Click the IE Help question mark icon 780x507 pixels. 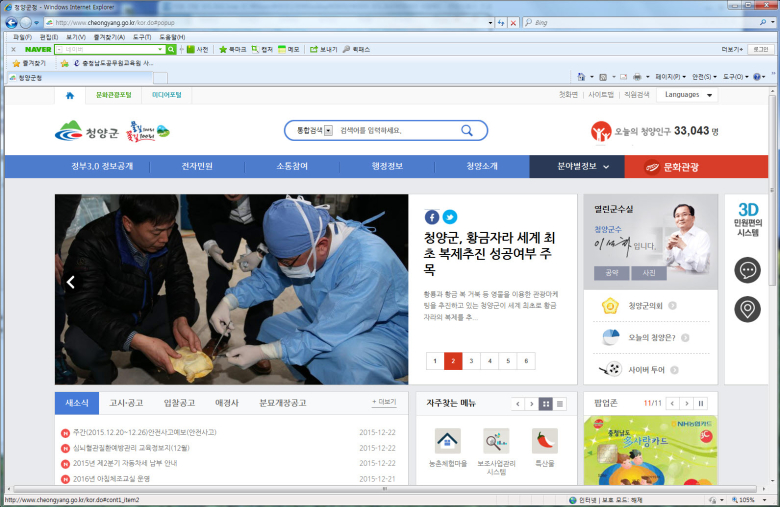pos(757,77)
